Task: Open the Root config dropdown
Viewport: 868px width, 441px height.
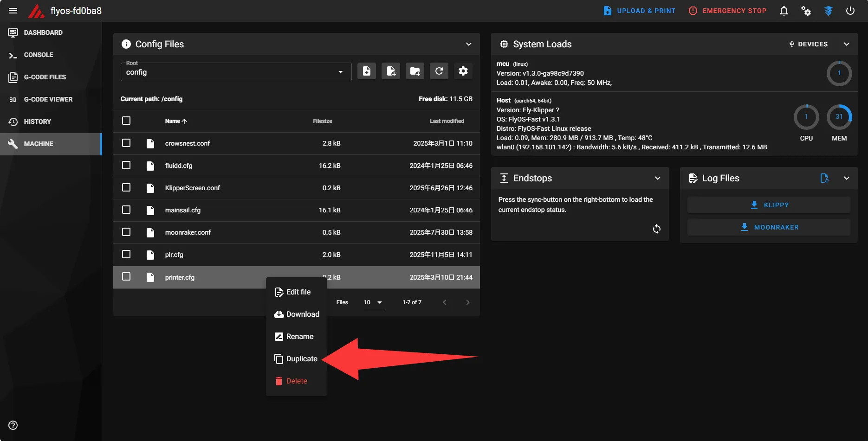Action: pos(236,72)
